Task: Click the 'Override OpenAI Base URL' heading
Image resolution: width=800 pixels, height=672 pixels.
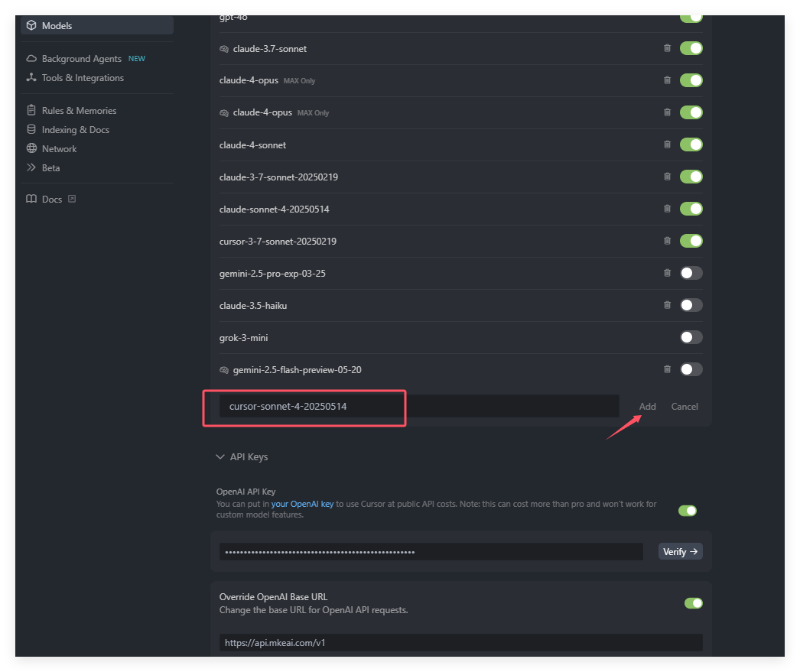Action: (274, 597)
